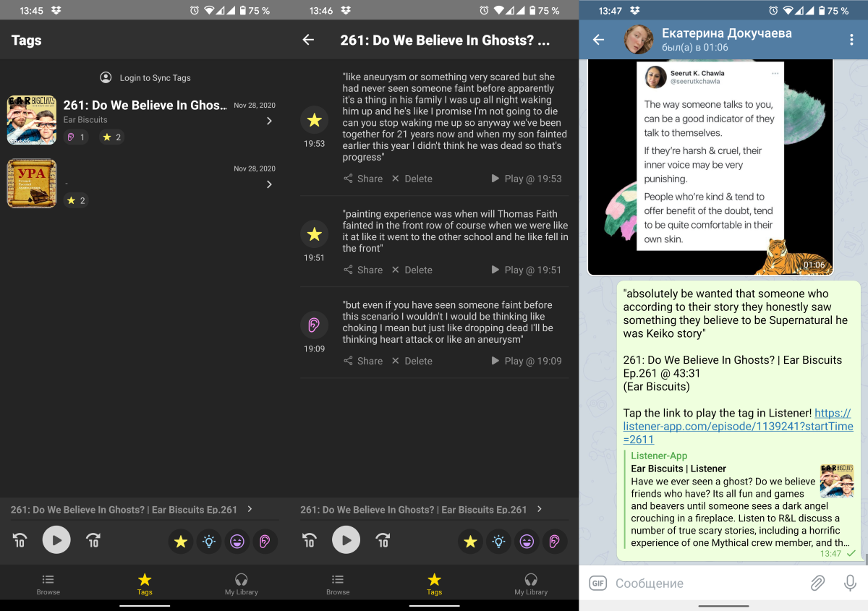The height and width of the screenshot is (611, 868).
Task: Add a laughing face tag in the left player
Action: (237, 541)
